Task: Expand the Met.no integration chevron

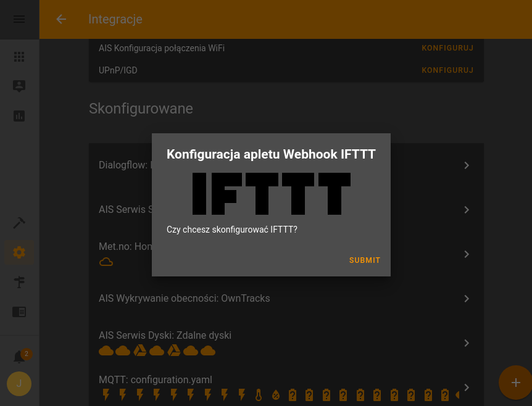Action: click(467, 254)
